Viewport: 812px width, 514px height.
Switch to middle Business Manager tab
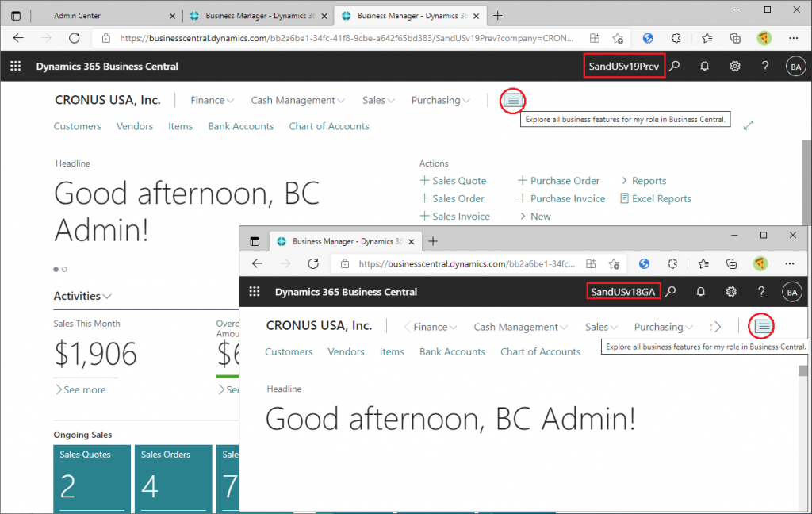259,16
